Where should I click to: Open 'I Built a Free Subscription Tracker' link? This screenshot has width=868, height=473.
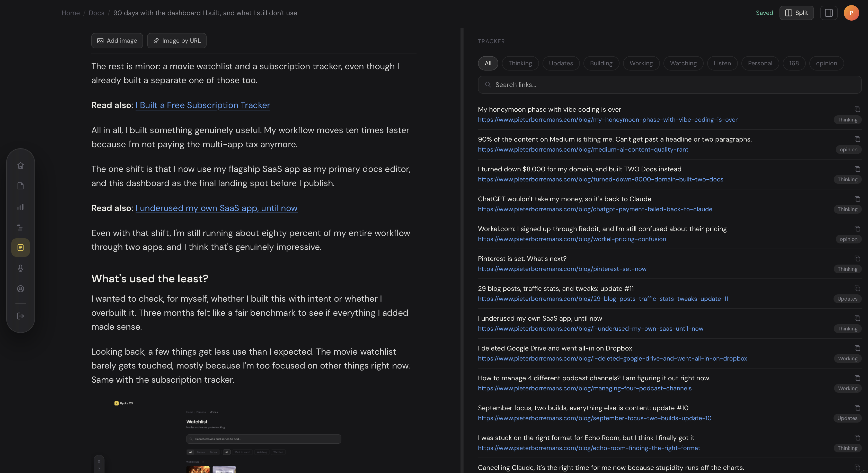pos(202,105)
